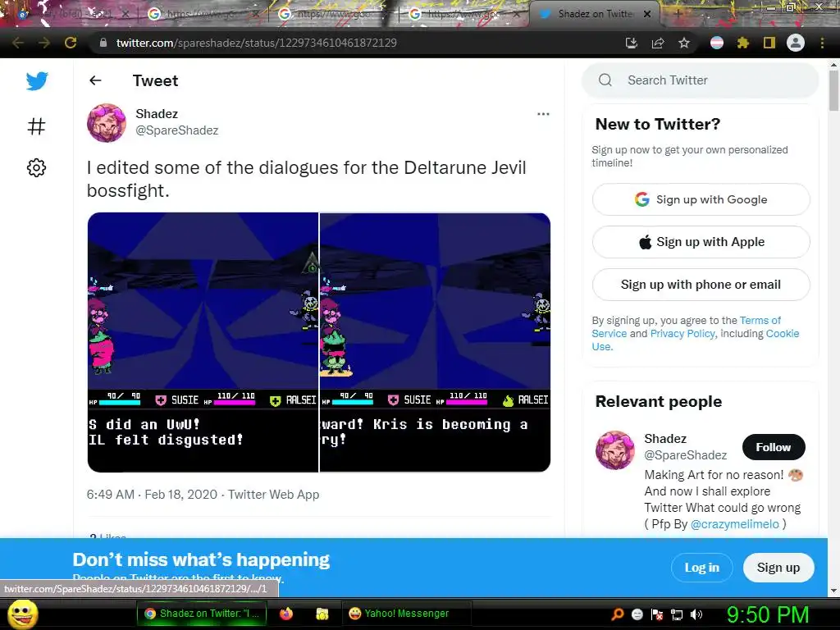Open Explore hashtag icon in sidebar
Image resolution: width=840 pixels, height=630 pixels.
(x=36, y=126)
